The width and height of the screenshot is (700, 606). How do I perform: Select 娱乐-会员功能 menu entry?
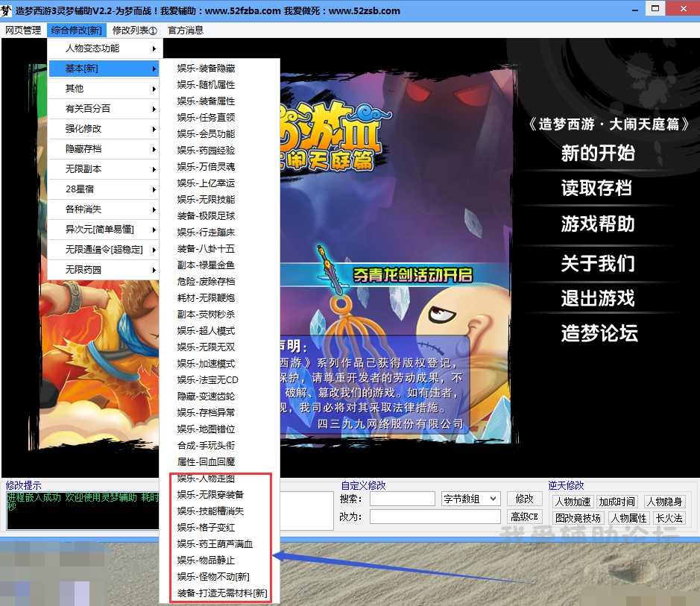[x=220, y=134]
